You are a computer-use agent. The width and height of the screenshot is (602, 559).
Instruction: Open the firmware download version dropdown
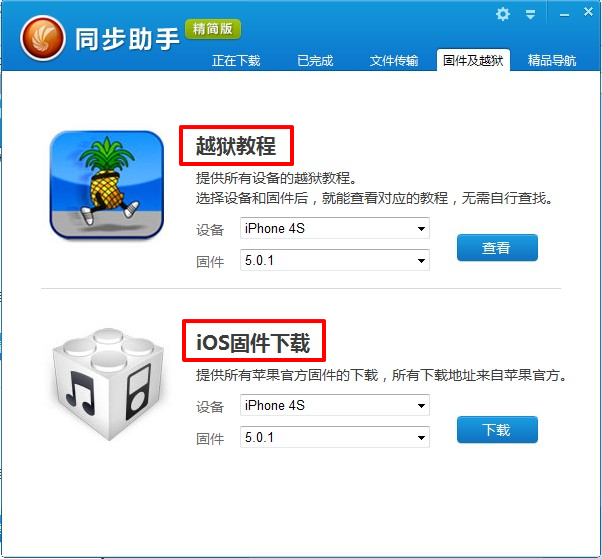[x=335, y=437]
